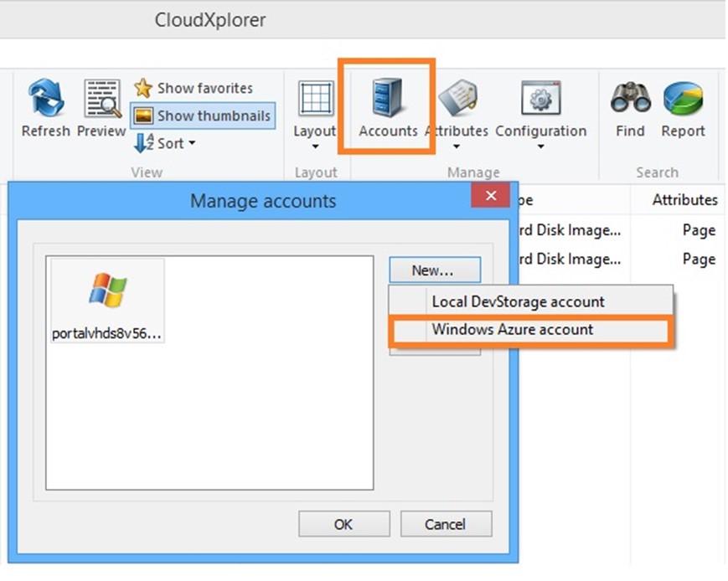
Task: Click OK in Manage accounts
Action: pyautogui.click(x=344, y=524)
